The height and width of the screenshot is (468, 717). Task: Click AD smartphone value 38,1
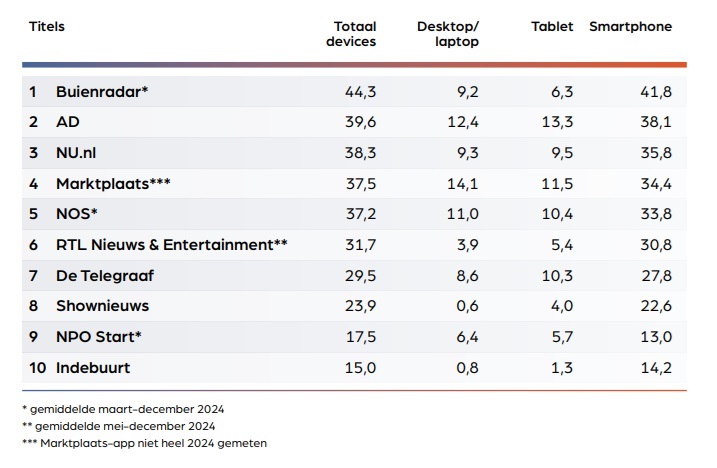click(x=656, y=122)
